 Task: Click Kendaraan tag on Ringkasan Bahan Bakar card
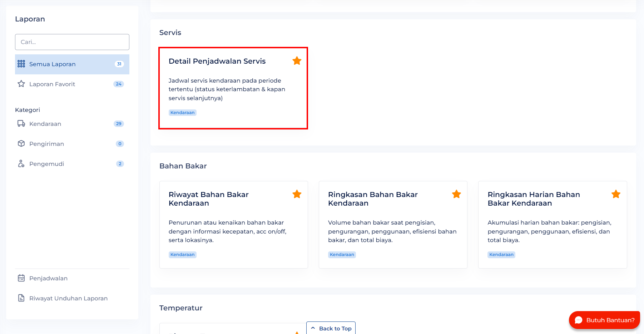click(x=342, y=255)
